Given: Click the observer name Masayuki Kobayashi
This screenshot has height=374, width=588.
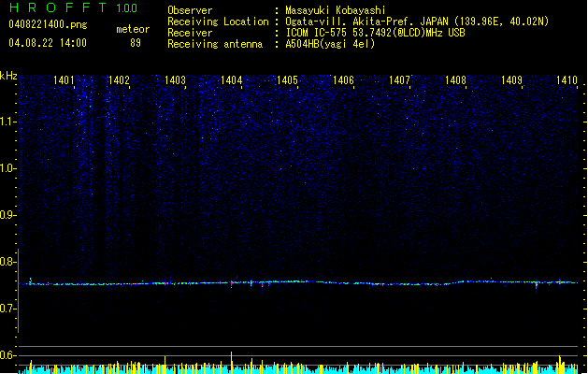Looking at the screenshot, I should pos(336,10).
